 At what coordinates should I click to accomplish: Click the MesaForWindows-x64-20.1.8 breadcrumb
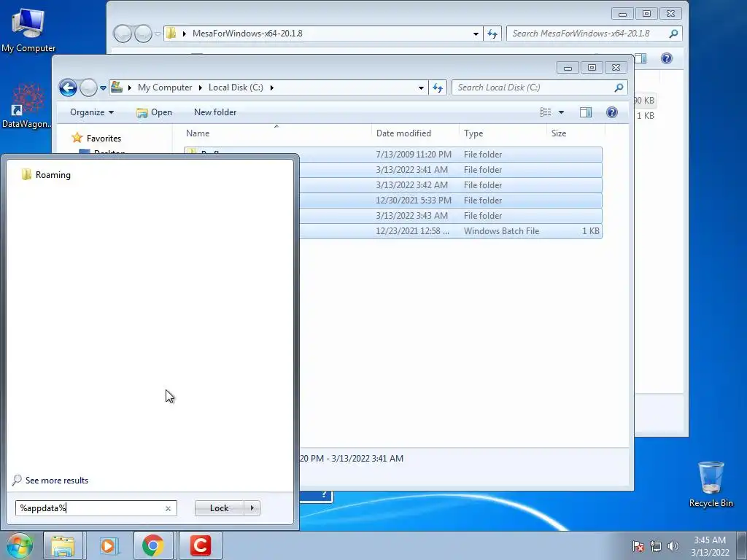point(247,34)
